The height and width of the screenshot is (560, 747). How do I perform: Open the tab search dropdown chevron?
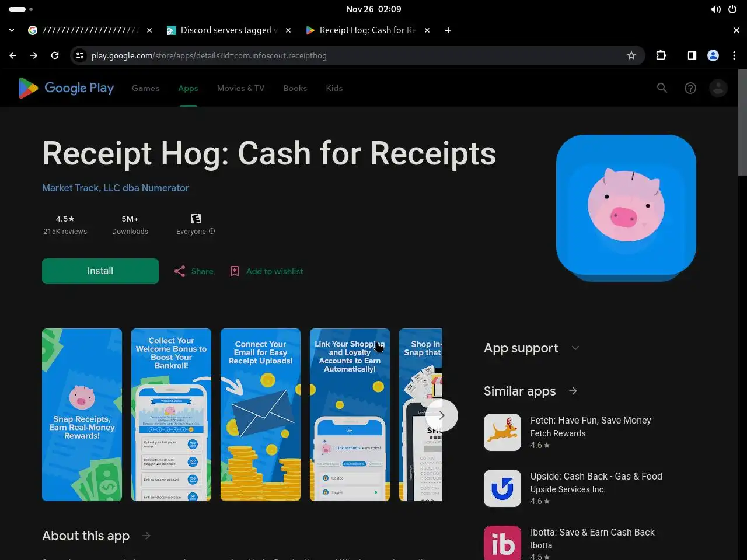pos(12,30)
